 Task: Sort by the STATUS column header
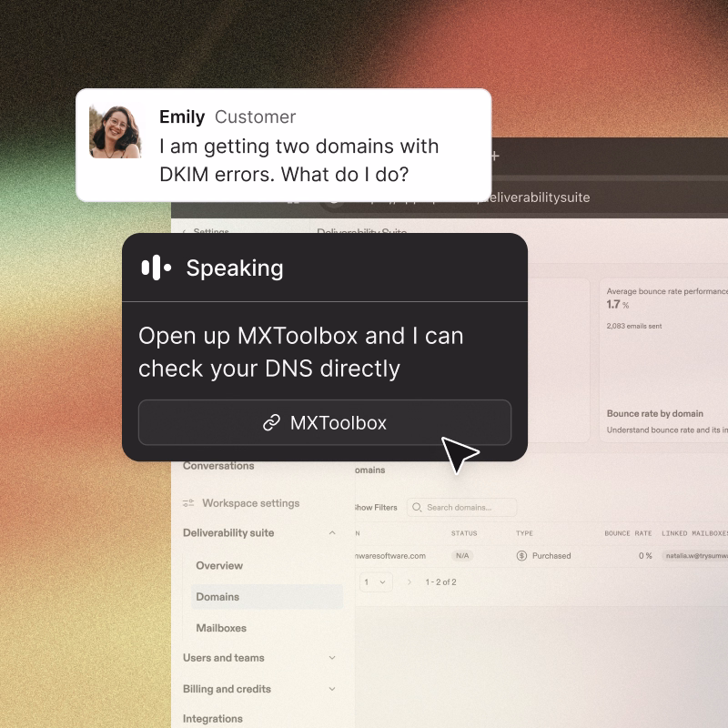click(464, 533)
